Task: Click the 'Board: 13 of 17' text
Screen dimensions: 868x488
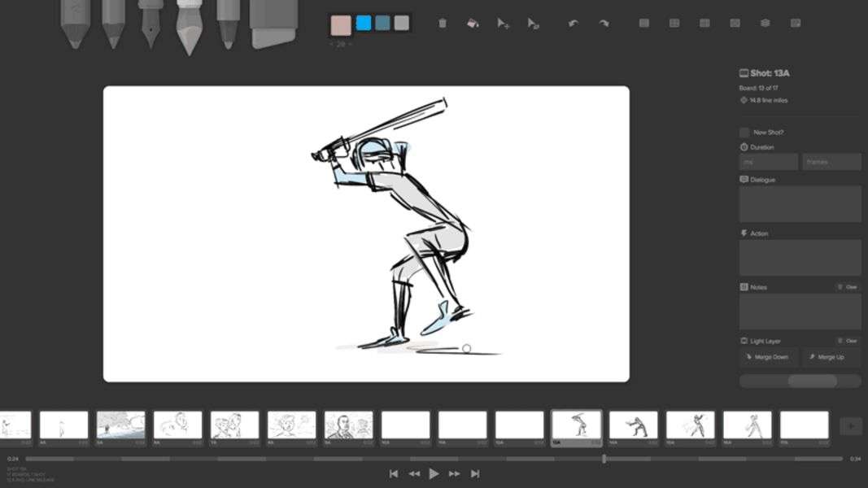Action: (x=758, y=88)
